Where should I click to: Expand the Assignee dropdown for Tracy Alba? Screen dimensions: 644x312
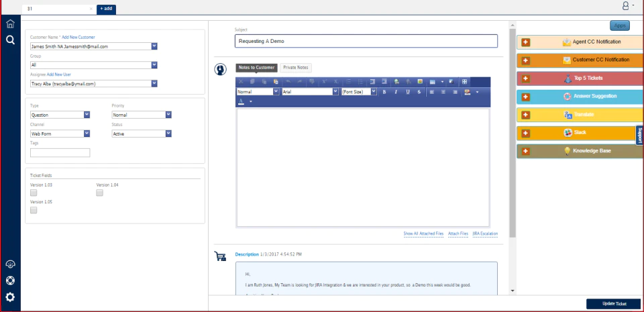(94, 83)
